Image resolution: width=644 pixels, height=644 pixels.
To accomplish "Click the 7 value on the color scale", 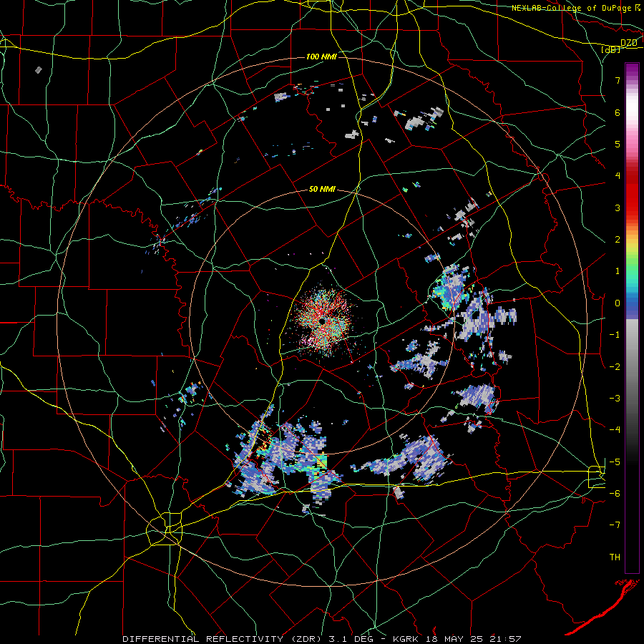I will pyautogui.click(x=618, y=80).
